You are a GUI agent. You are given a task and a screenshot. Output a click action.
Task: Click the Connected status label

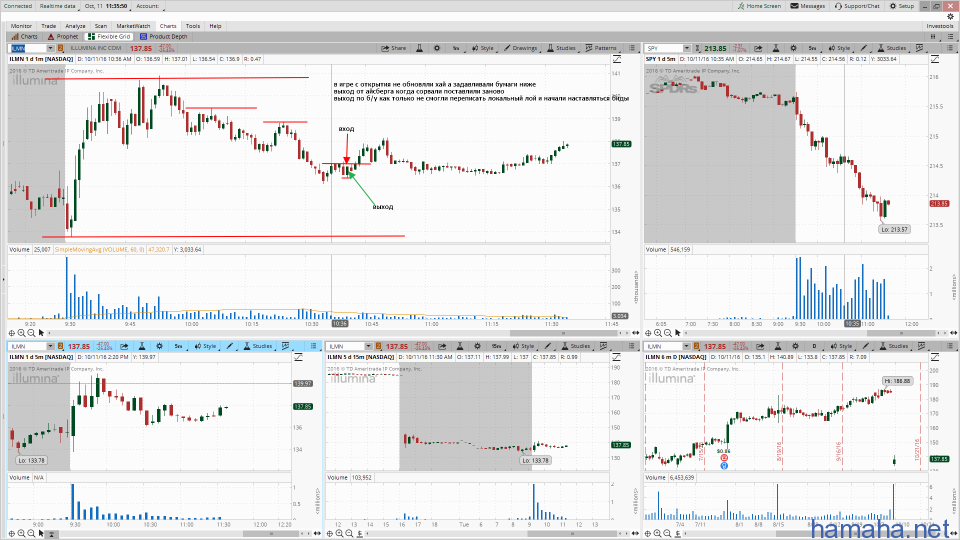click(18, 6)
